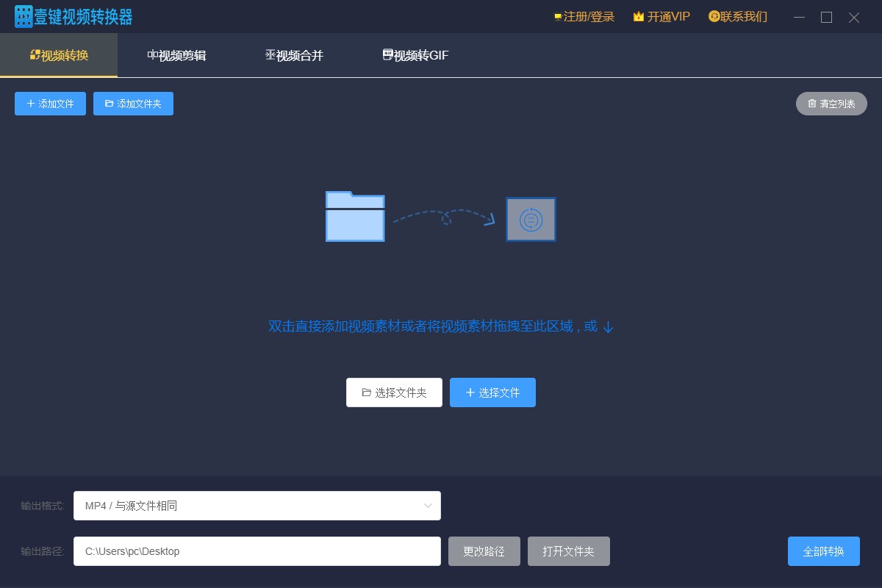Click the app logo icon in title bar
Image resolution: width=882 pixels, height=588 pixels.
click(x=24, y=15)
